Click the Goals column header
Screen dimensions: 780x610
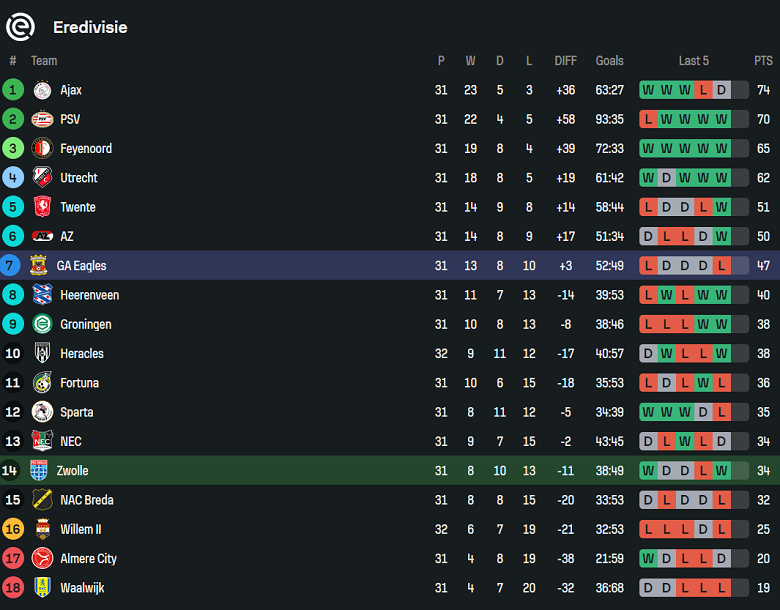tap(609, 61)
